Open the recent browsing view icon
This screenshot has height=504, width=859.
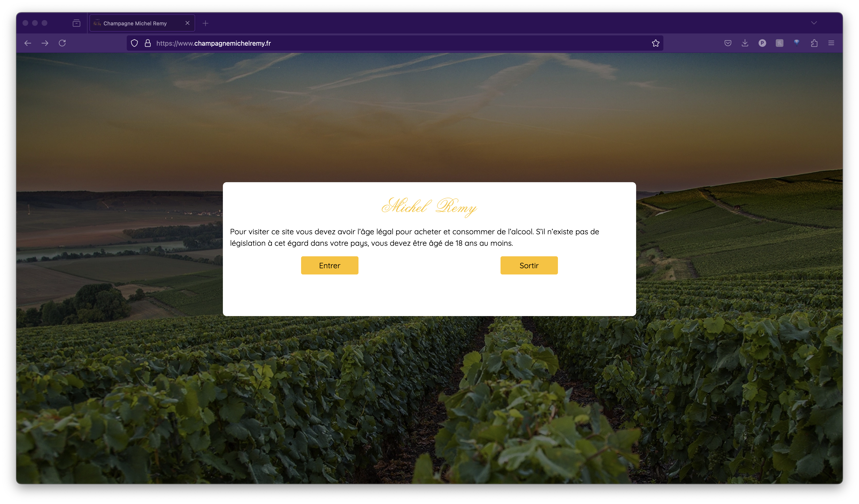[x=76, y=23]
